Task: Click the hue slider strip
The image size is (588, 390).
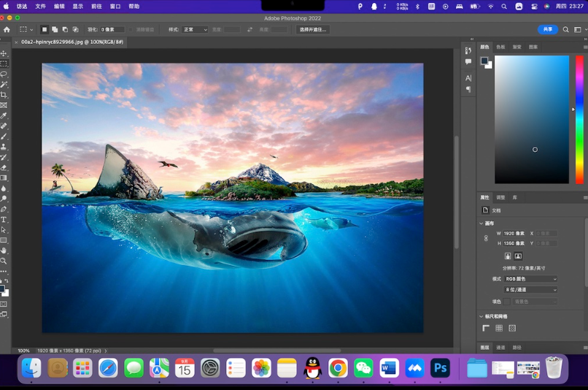Action: [579, 119]
